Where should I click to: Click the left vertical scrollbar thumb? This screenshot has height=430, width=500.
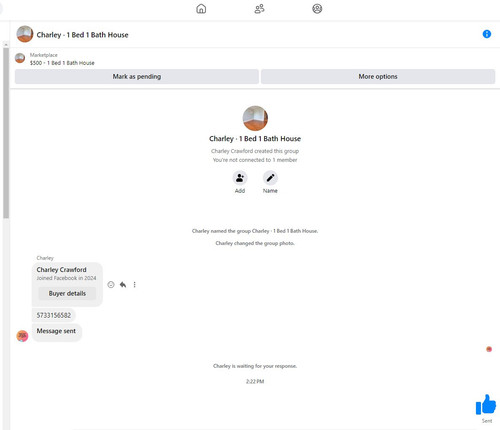[6, 133]
